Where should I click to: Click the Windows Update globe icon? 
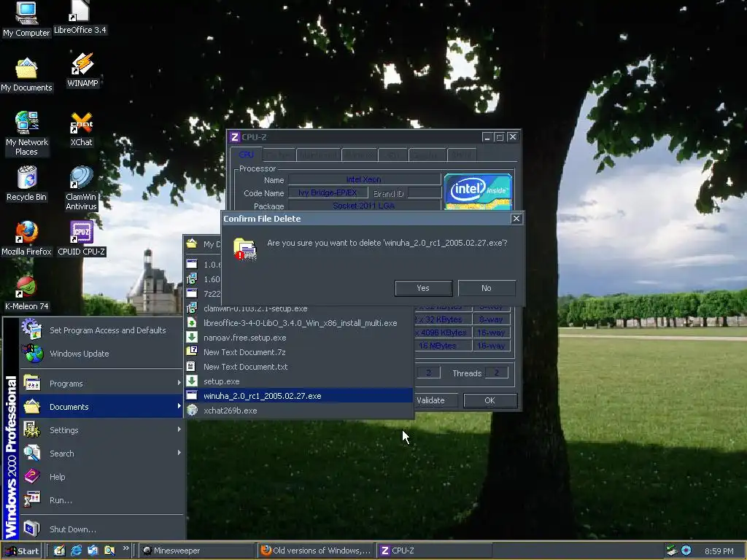click(x=32, y=353)
